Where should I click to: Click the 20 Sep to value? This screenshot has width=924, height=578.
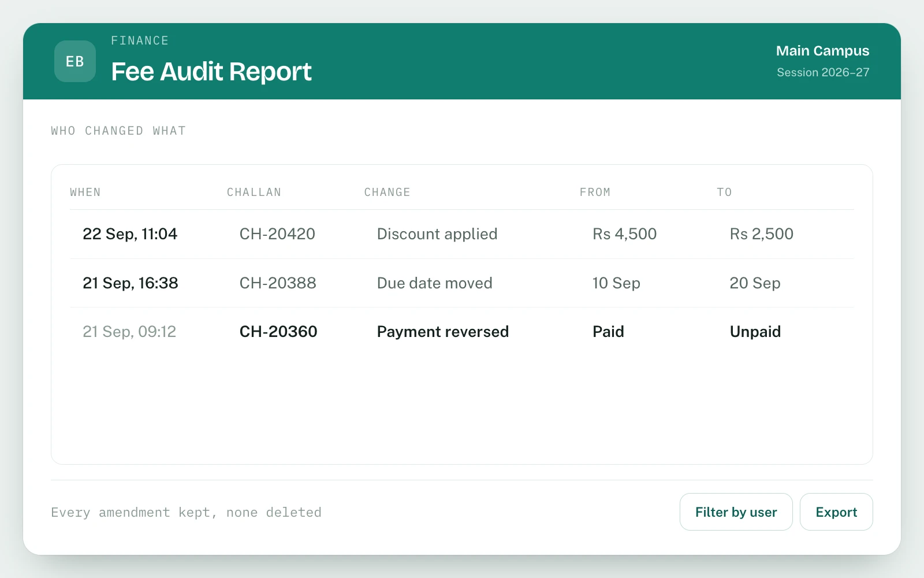tap(755, 283)
